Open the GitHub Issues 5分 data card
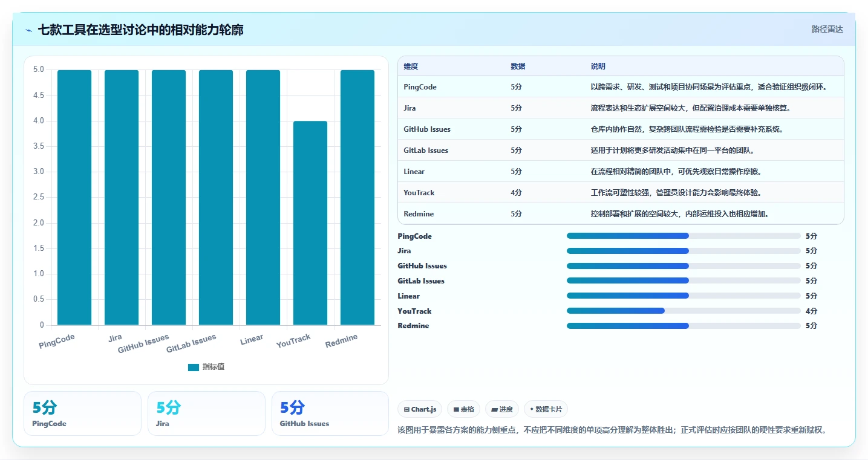868x460 pixels. [330, 413]
